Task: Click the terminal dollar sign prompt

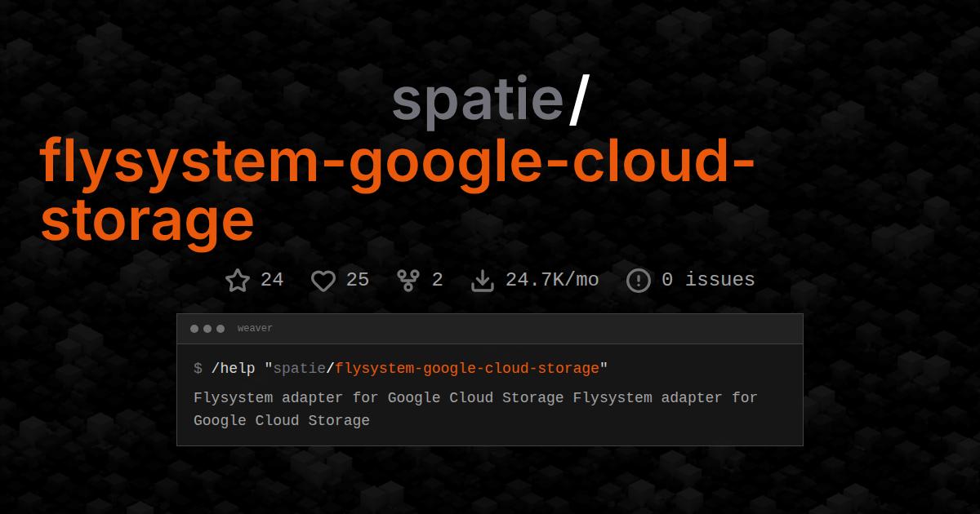Action: pyautogui.click(x=196, y=368)
